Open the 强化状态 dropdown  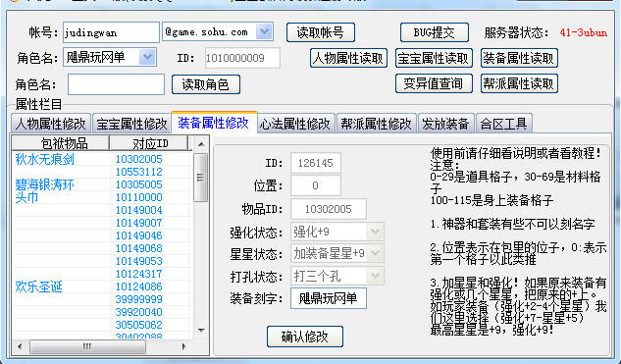[375, 232]
